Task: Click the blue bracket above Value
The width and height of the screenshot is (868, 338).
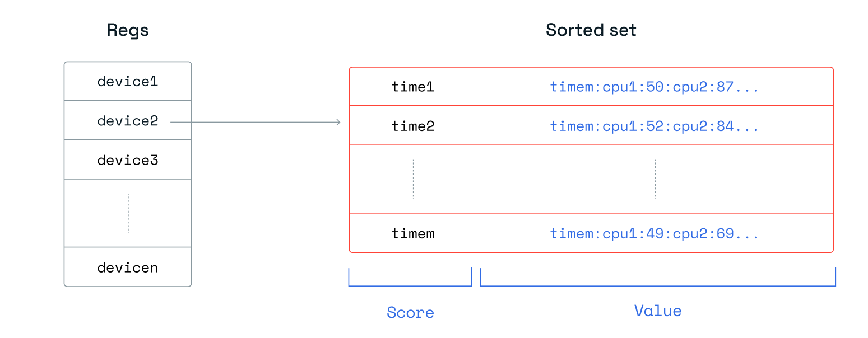Action: tap(658, 285)
